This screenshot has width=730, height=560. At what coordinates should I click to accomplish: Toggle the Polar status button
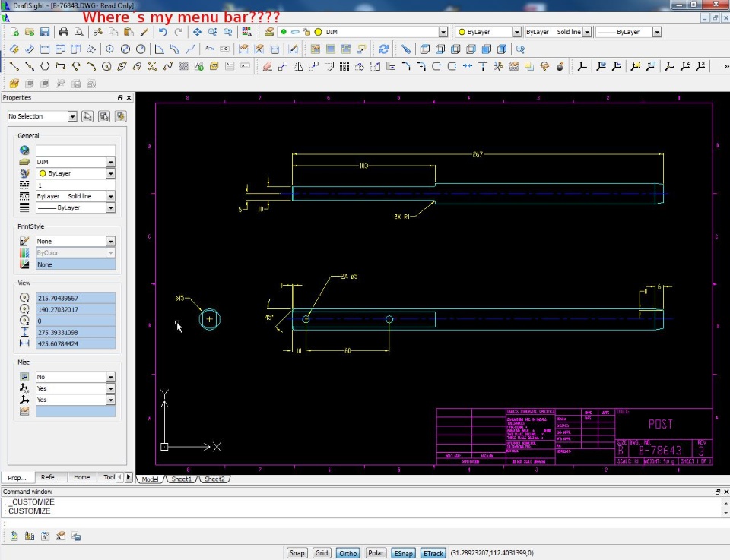376,553
